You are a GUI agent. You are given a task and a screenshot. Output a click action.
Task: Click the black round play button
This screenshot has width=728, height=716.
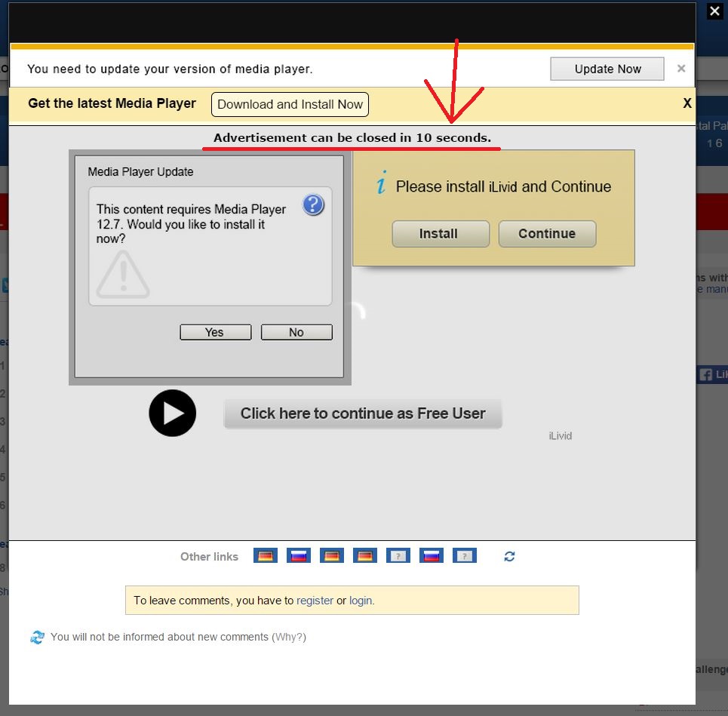tap(172, 413)
